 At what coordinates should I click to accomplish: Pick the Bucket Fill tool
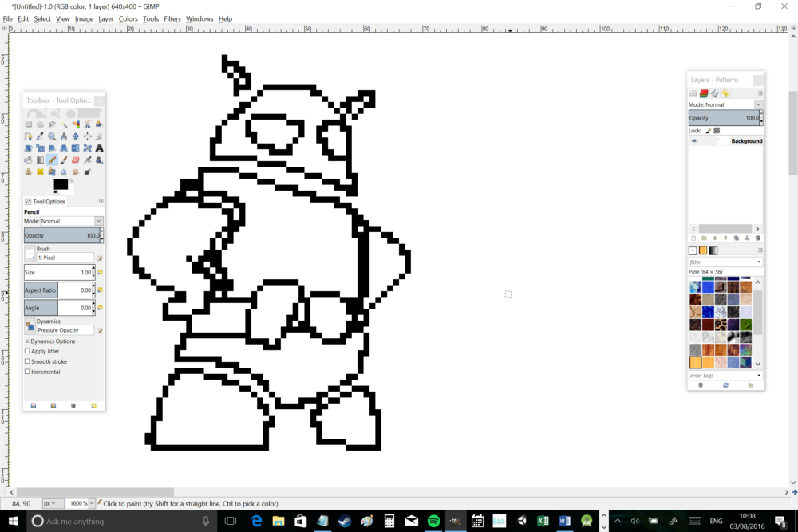pyautogui.click(x=28, y=160)
